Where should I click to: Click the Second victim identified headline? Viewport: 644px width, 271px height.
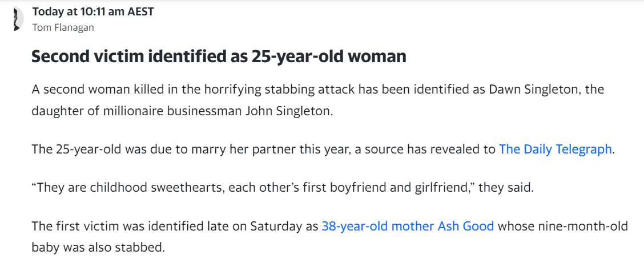coord(219,56)
